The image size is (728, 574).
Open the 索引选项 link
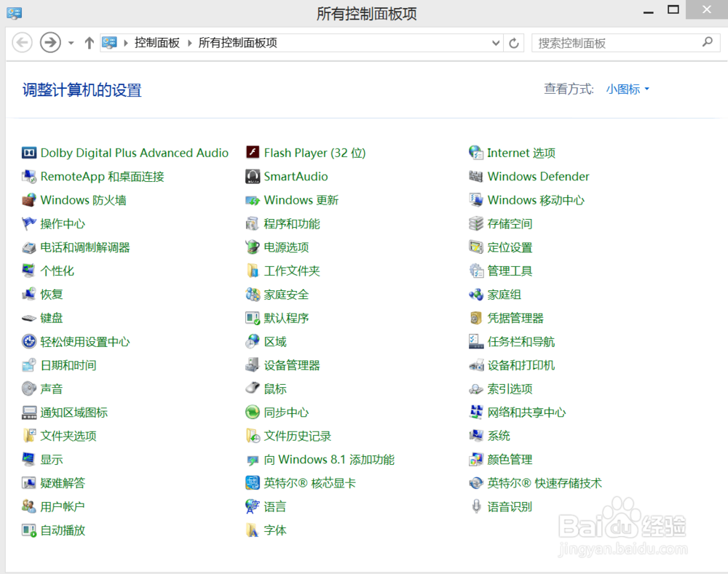coord(510,388)
